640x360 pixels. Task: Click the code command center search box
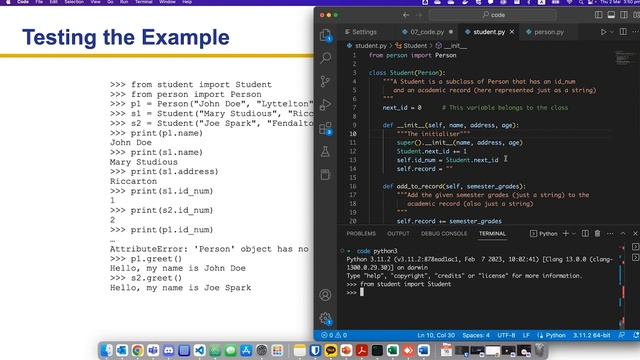[x=493, y=15]
